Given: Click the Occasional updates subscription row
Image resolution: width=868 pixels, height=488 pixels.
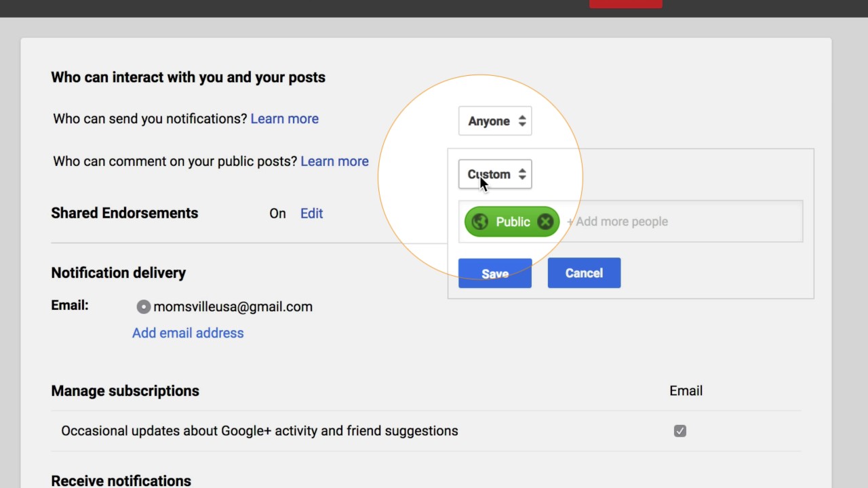Looking at the screenshot, I should tap(259, 431).
